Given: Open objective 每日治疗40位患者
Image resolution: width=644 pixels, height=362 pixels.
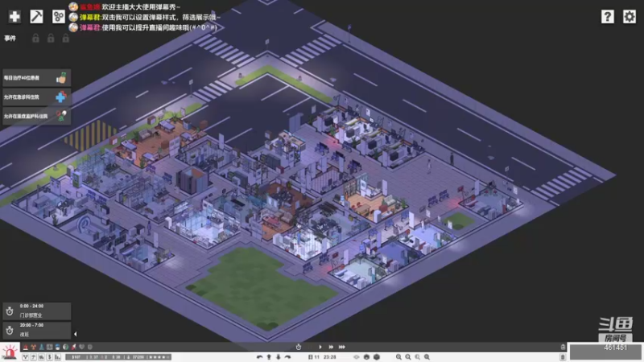Looking at the screenshot, I should (36, 77).
